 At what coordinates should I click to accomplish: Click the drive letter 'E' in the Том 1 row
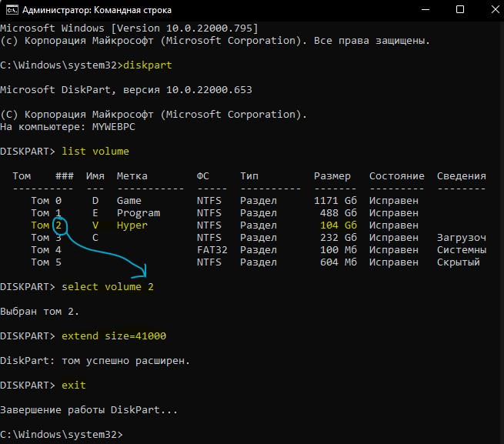click(x=95, y=213)
